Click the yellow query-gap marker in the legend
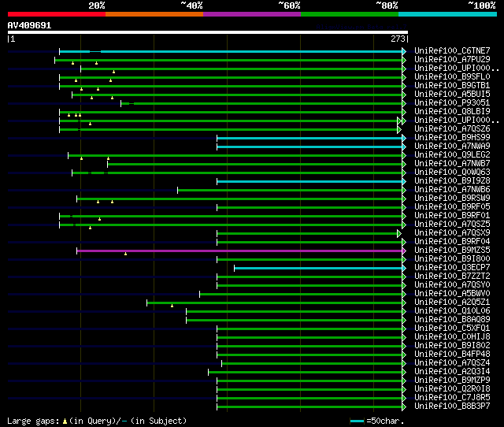This screenshot has height=427, width=504. point(65,421)
